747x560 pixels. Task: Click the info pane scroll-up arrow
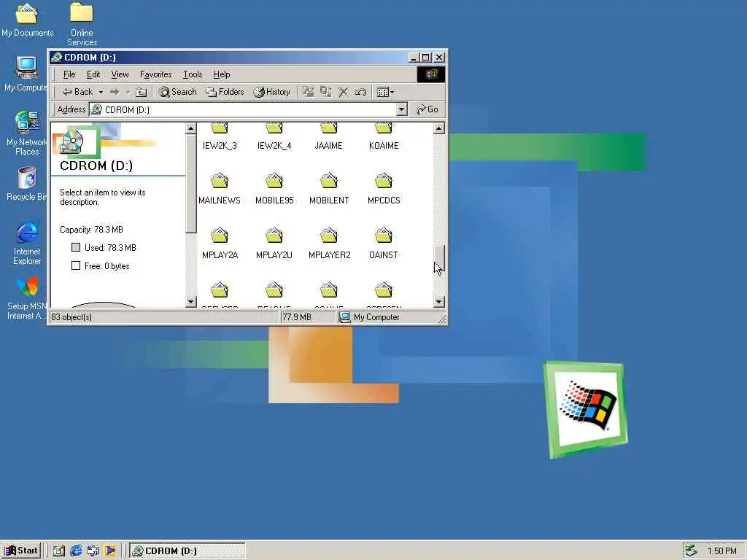click(191, 128)
